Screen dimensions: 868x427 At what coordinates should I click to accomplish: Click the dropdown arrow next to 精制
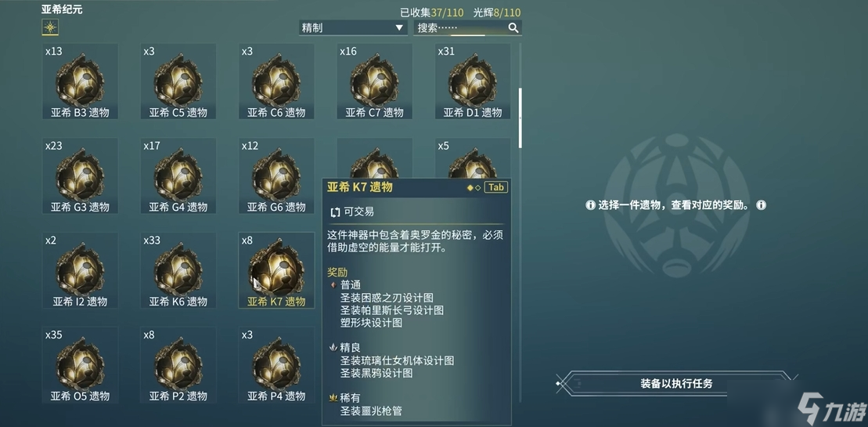[399, 27]
